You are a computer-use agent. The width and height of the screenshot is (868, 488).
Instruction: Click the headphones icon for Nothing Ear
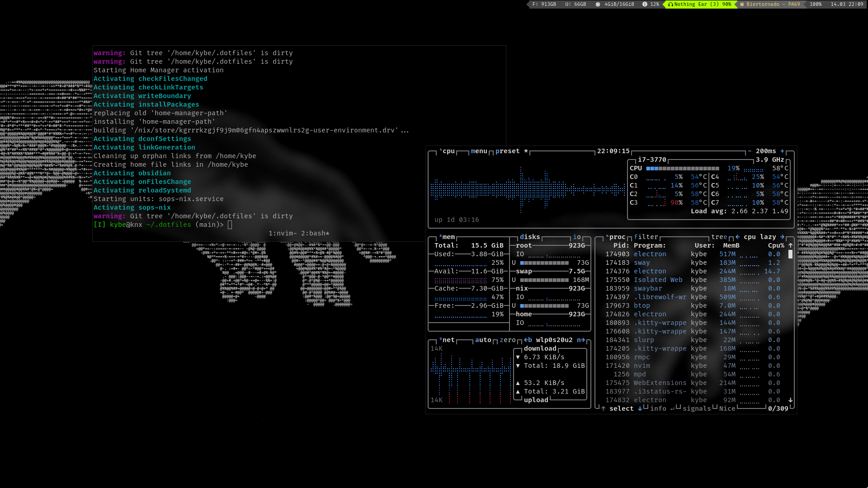point(670,5)
